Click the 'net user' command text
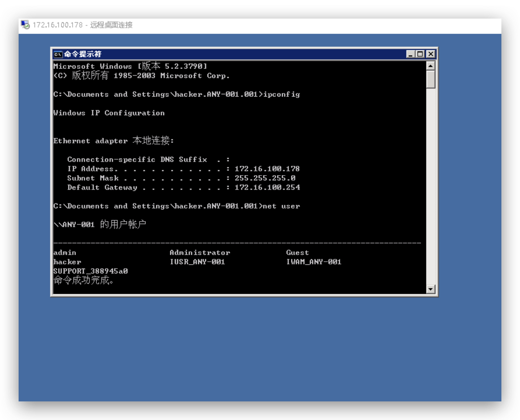This screenshot has width=520, height=420. click(x=281, y=206)
